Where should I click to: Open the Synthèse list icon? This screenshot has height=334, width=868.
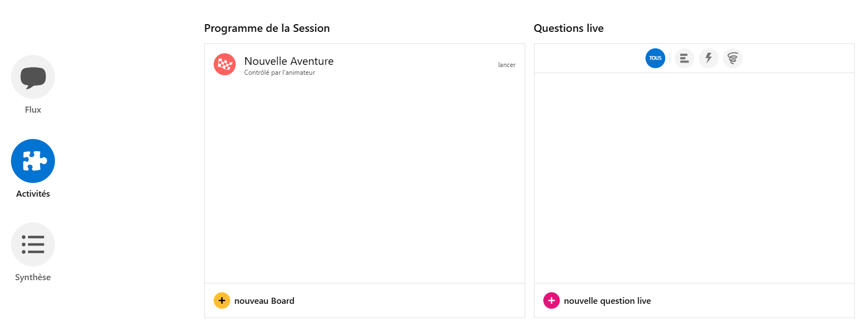coord(33,244)
